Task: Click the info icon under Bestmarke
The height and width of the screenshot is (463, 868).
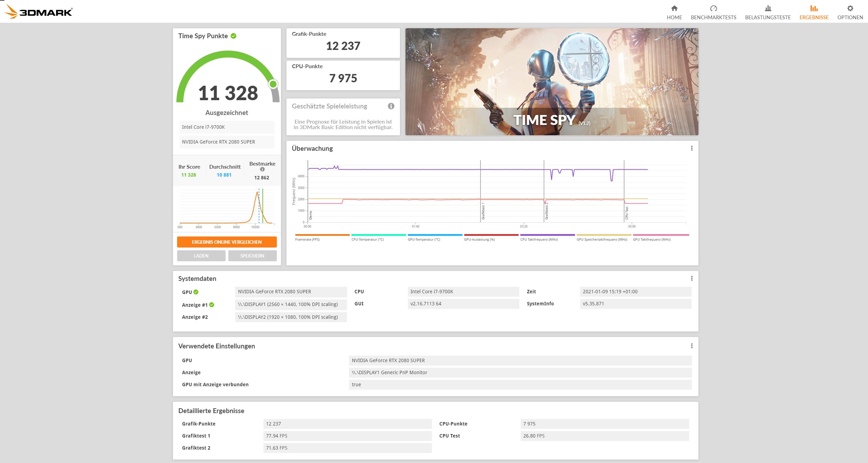Action: tap(262, 170)
